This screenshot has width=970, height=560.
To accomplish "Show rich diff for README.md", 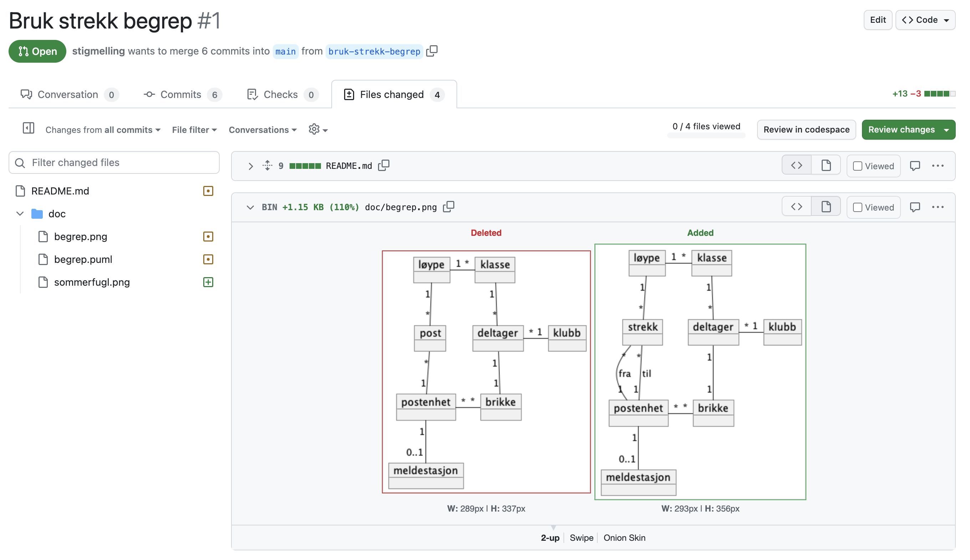I will coord(826,166).
